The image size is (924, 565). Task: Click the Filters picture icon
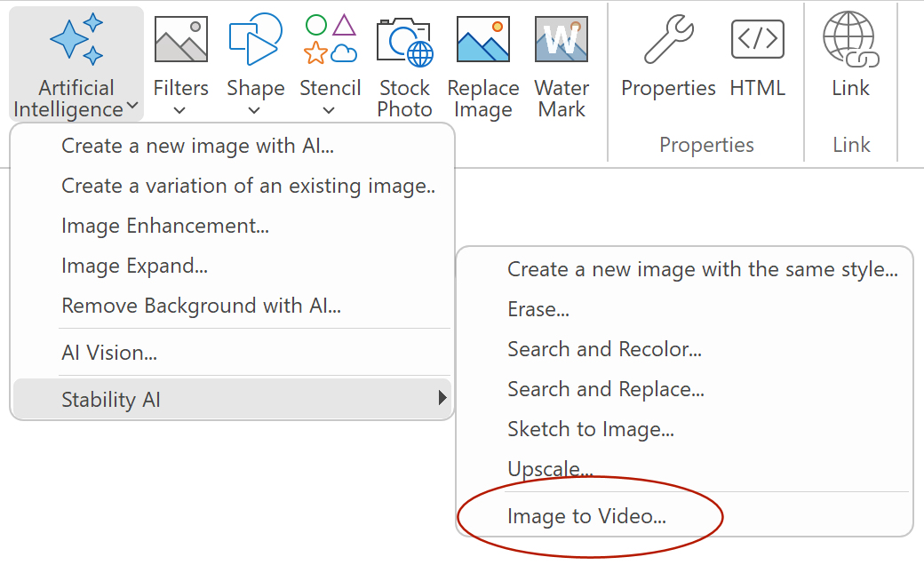click(180, 41)
